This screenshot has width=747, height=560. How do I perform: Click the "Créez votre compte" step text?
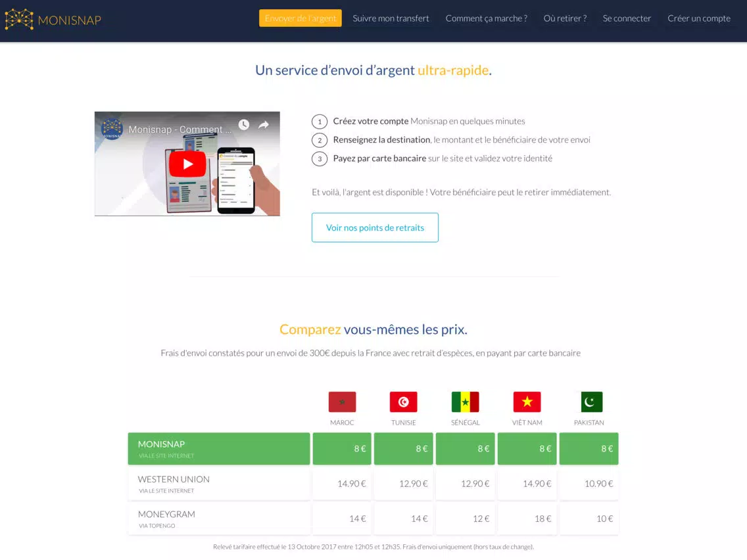point(371,122)
